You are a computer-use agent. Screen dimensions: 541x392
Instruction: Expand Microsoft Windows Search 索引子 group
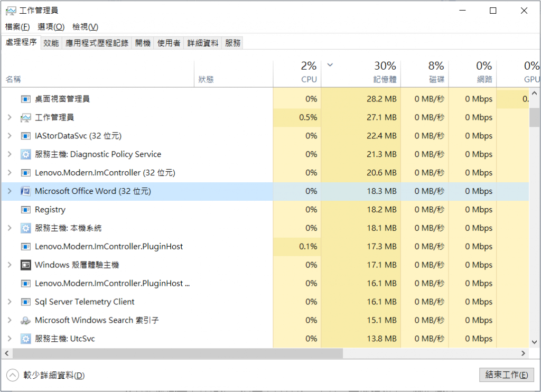pyautogui.click(x=10, y=320)
